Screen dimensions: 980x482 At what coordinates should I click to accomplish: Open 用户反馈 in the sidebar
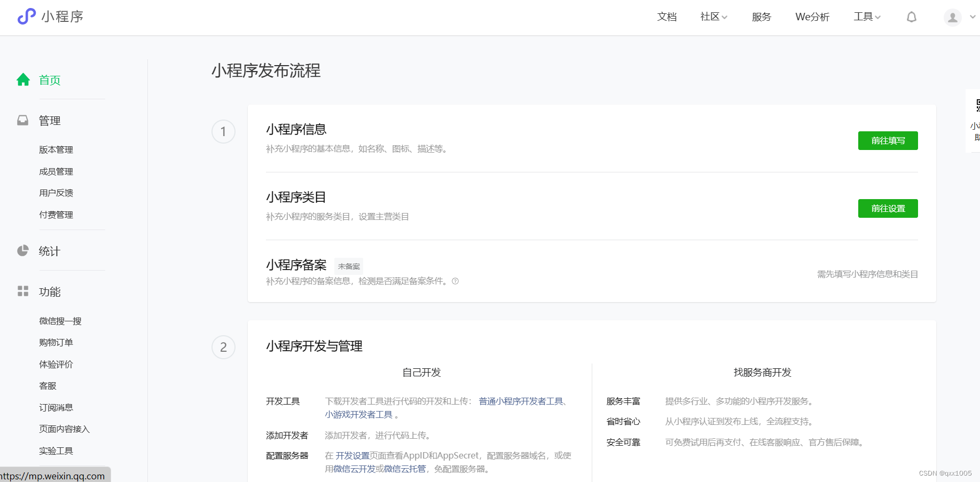[56, 193]
